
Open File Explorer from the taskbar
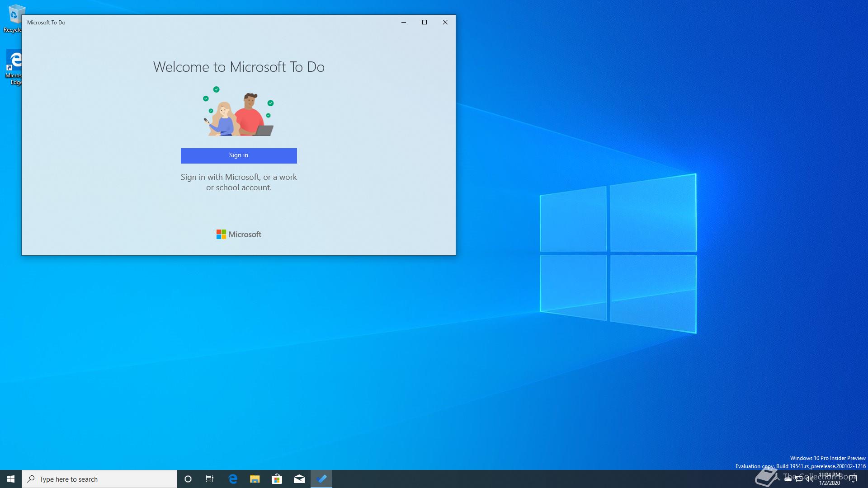(x=255, y=479)
